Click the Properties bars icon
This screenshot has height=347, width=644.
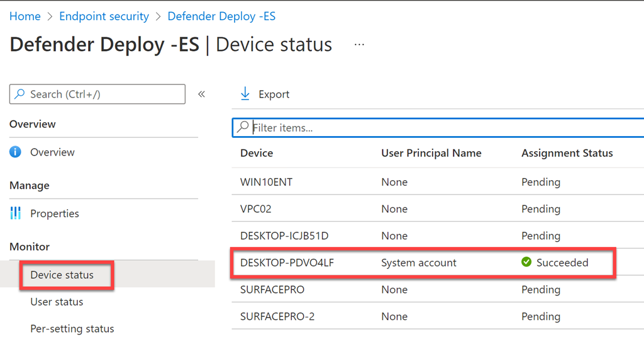pos(16,213)
